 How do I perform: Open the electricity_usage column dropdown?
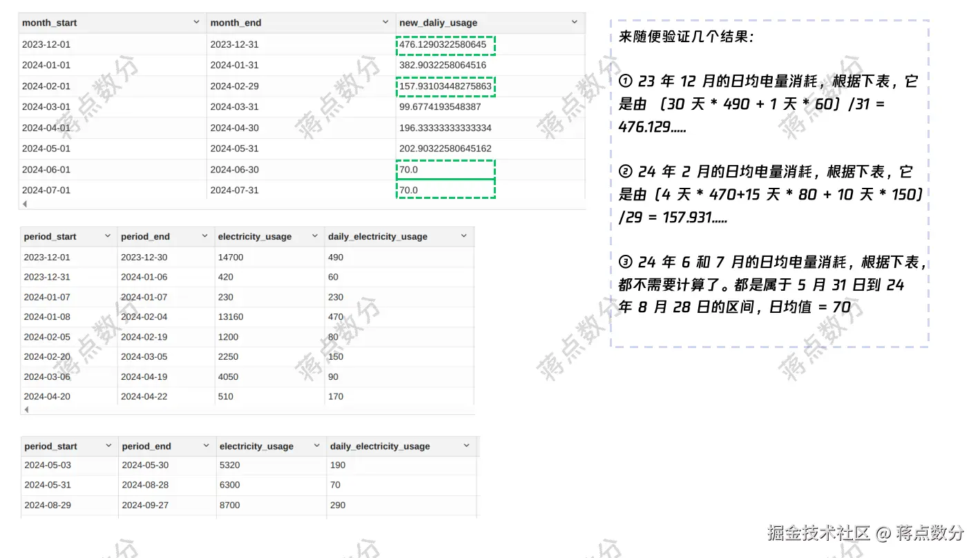click(315, 235)
